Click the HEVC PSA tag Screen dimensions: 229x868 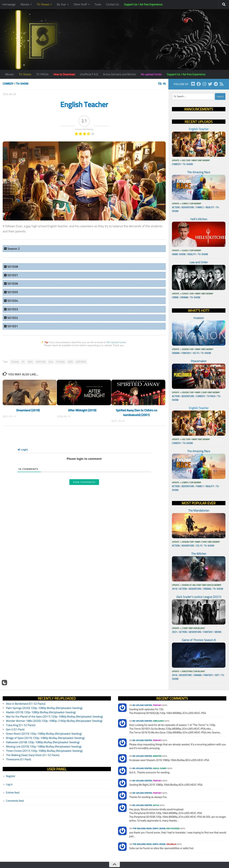click(41, 362)
